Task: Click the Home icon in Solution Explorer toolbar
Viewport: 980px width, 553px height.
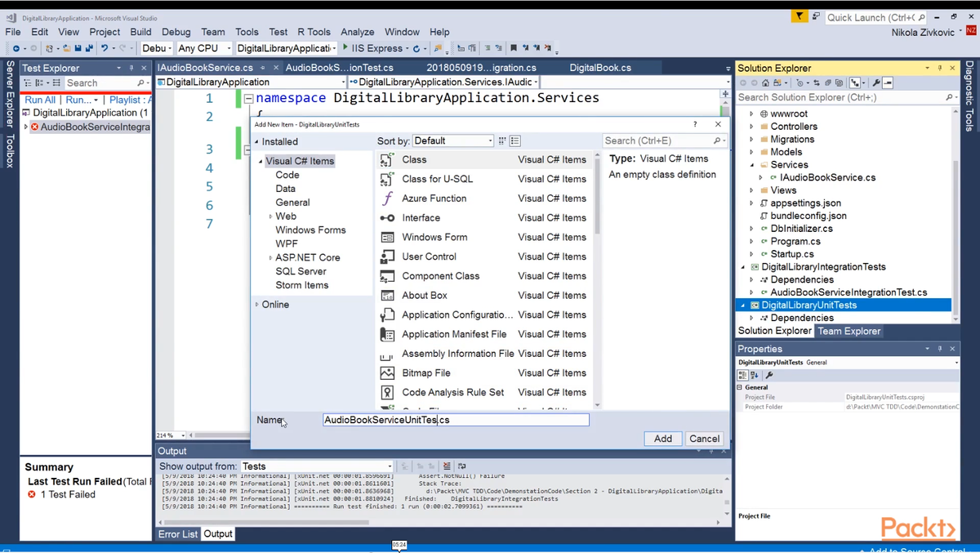Action: [765, 83]
